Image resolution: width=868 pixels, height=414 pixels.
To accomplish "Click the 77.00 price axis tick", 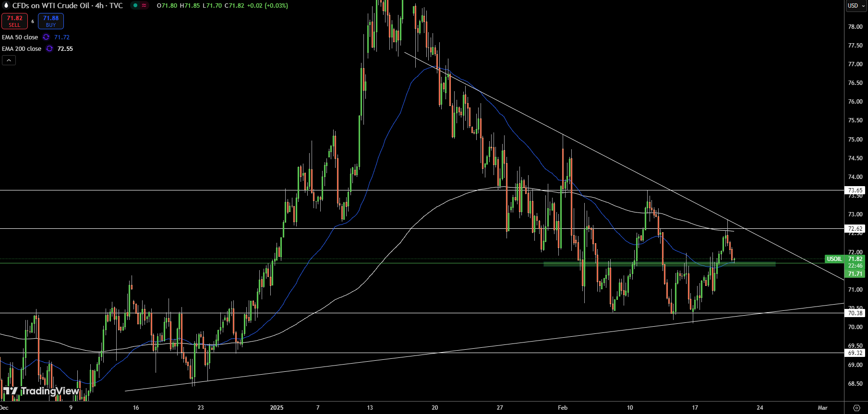I will coord(855,64).
